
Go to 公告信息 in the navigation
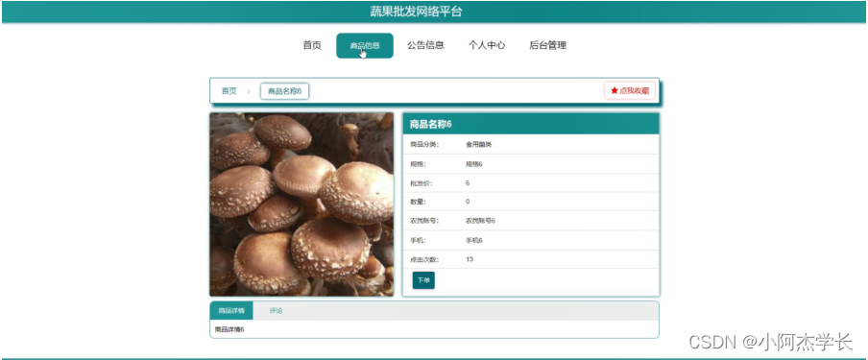pyautogui.click(x=425, y=45)
